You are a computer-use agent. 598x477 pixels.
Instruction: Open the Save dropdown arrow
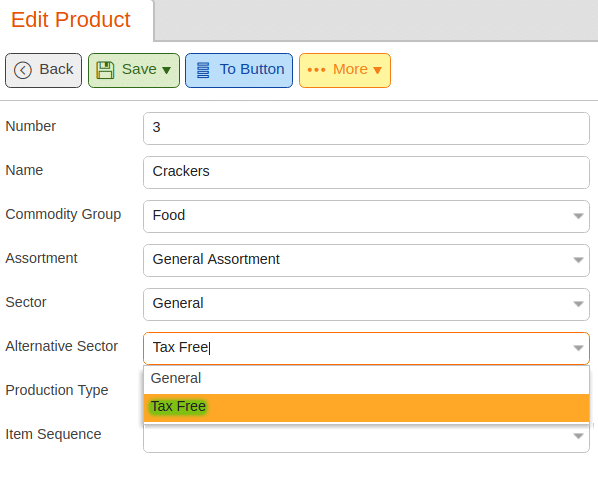pyautogui.click(x=166, y=71)
